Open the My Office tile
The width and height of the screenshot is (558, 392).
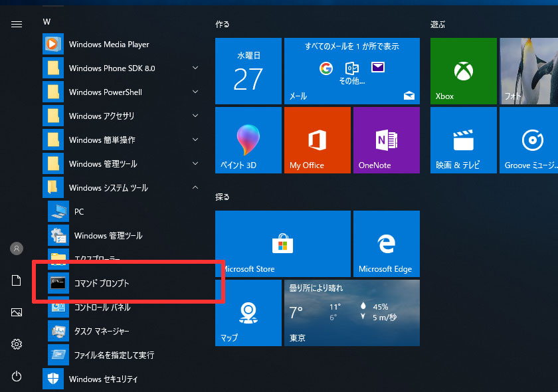pyautogui.click(x=318, y=140)
